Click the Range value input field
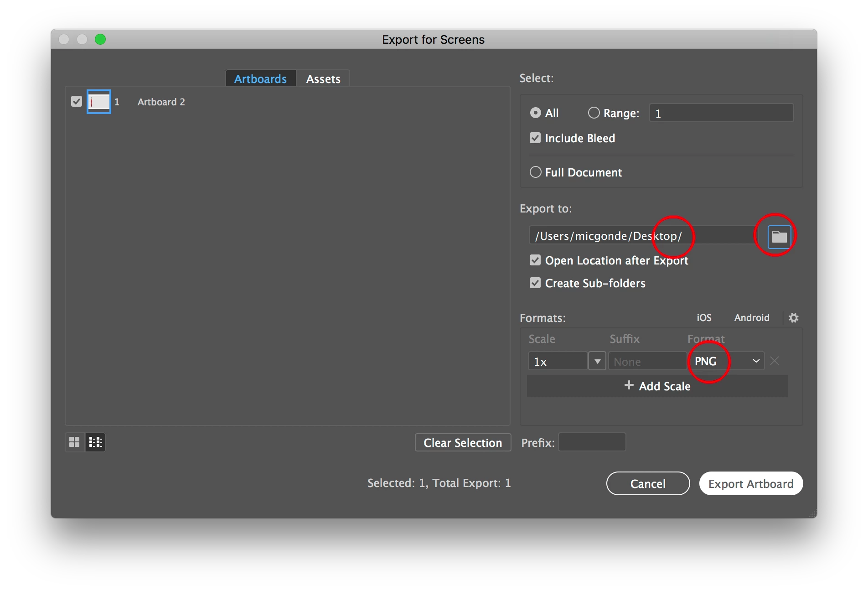Screen dimensions: 868x591 pos(721,113)
